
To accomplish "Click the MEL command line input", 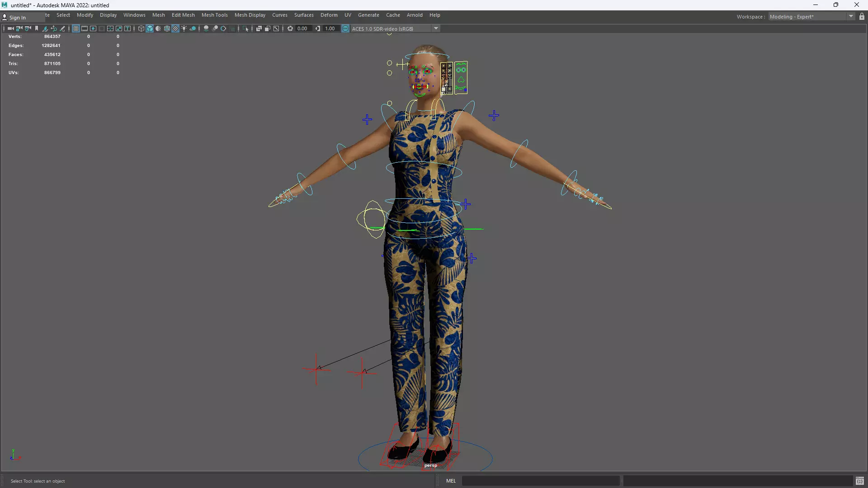I will [540, 481].
